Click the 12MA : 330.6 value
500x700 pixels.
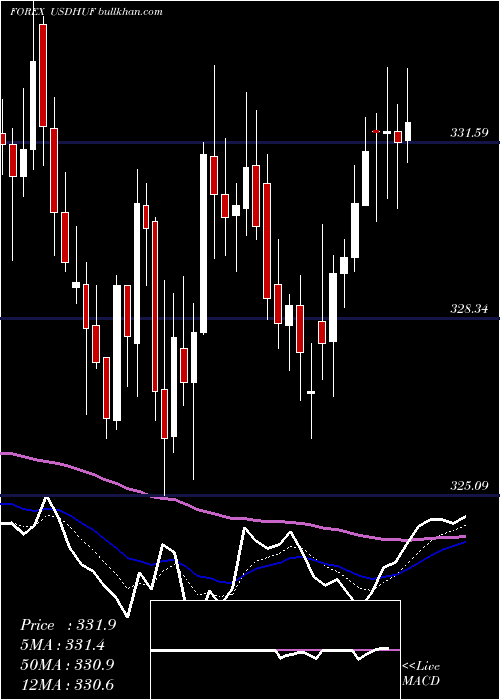pos(67,684)
